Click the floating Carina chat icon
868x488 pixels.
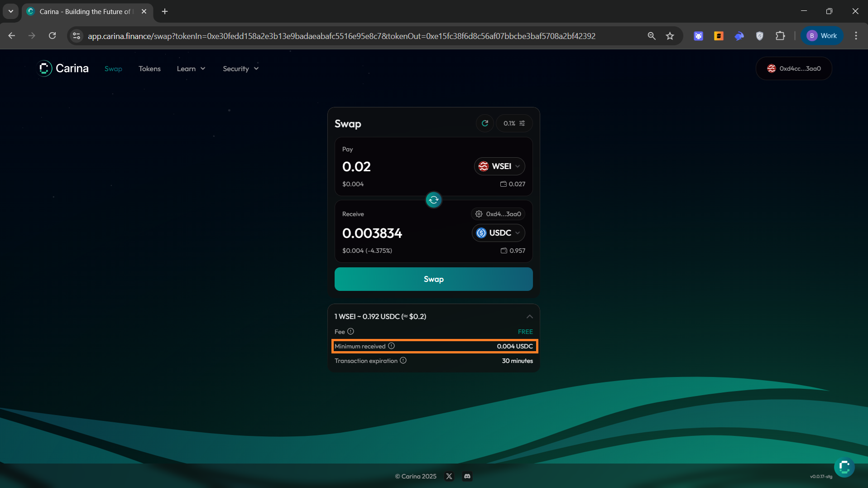(x=844, y=467)
